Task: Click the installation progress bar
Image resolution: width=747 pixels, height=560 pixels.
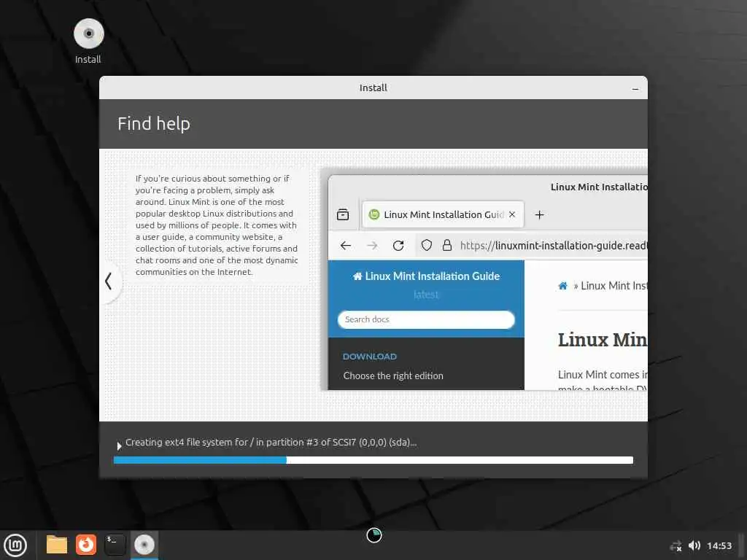Action: tap(373, 460)
